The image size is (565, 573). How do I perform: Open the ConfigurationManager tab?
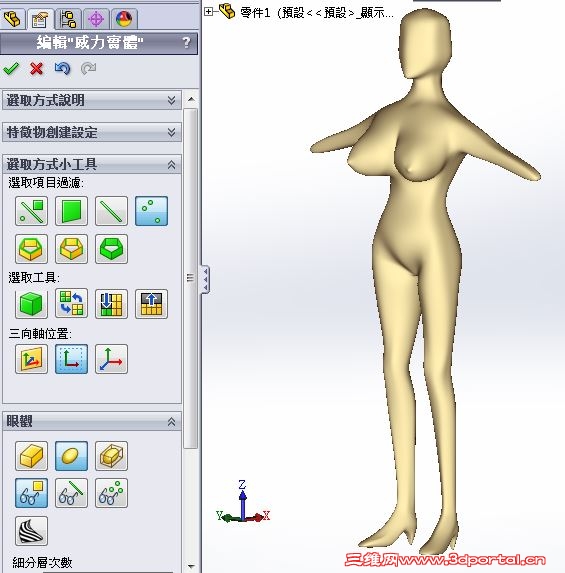coord(68,19)
